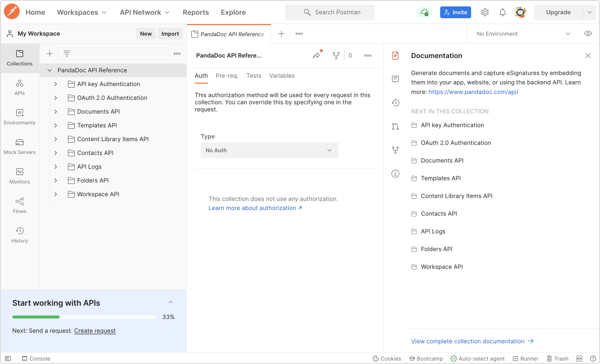The height and width of the screenshot is (364, 600).
Task: Open the Mock Servers sidebar panel
Action: 20,147
